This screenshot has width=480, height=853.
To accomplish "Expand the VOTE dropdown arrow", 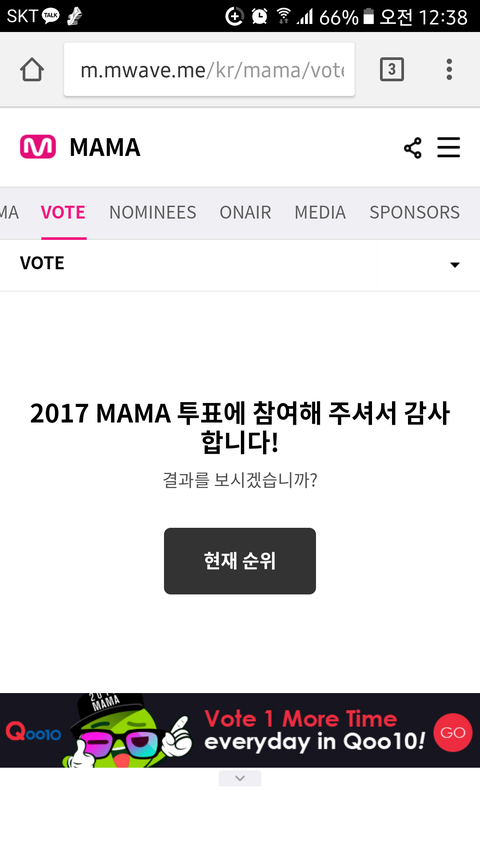I will (454, 265).
